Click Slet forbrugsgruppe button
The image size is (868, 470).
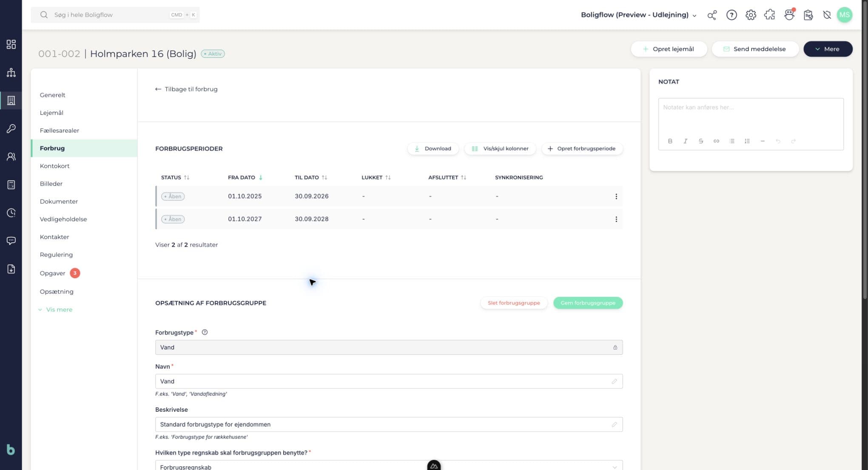[x=514, y=303]
